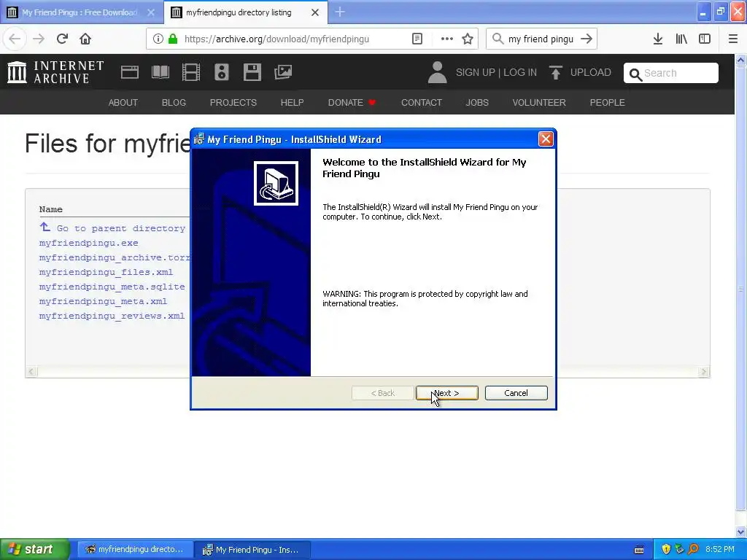This screenshot has height=560, width=747.
Task: Open the PEOPLE menu item
Action: (608, 102)
